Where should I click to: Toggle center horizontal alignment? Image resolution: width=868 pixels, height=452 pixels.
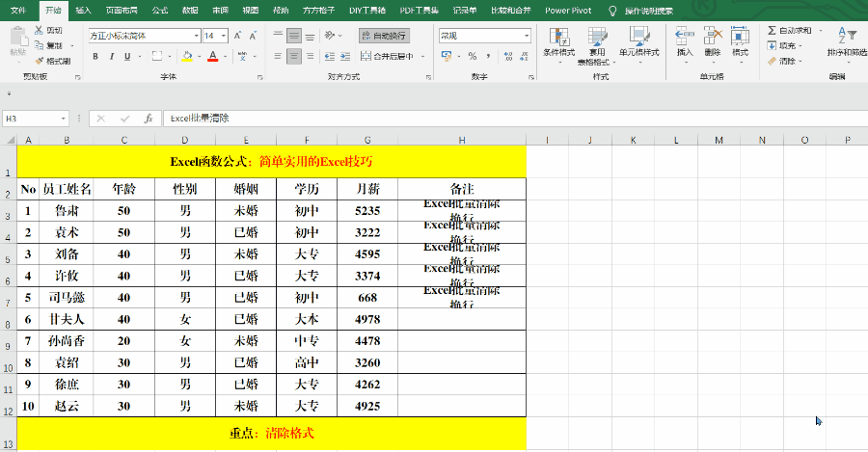(294, 56)
